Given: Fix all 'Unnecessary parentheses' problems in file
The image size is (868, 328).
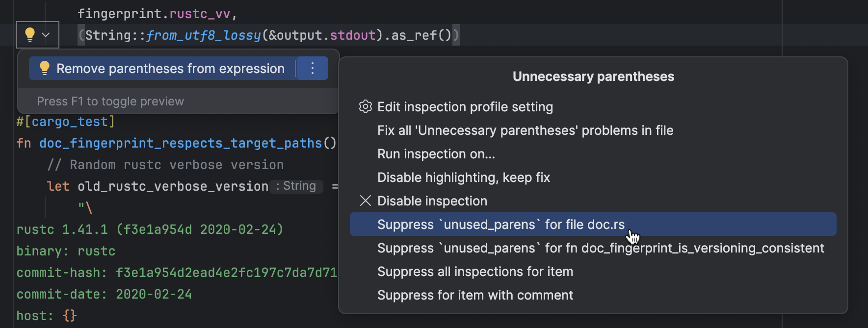Looking at the screenshot, I should [x=525, y=130].
